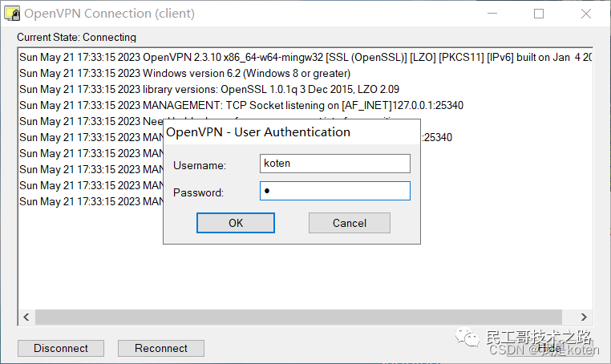Click the OpenVPN padlock icon in title bar
The height and width of the screenshot is (364, 611).
[11, 14]
